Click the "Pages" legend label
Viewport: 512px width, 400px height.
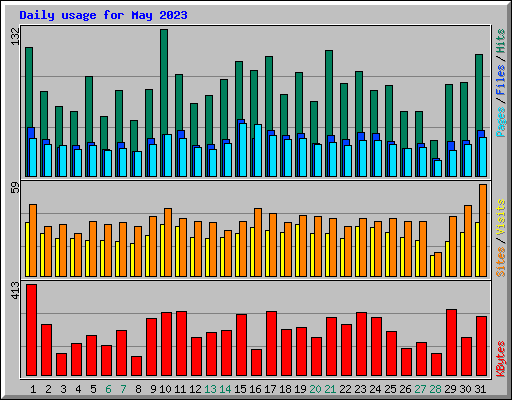click(500, 122)
